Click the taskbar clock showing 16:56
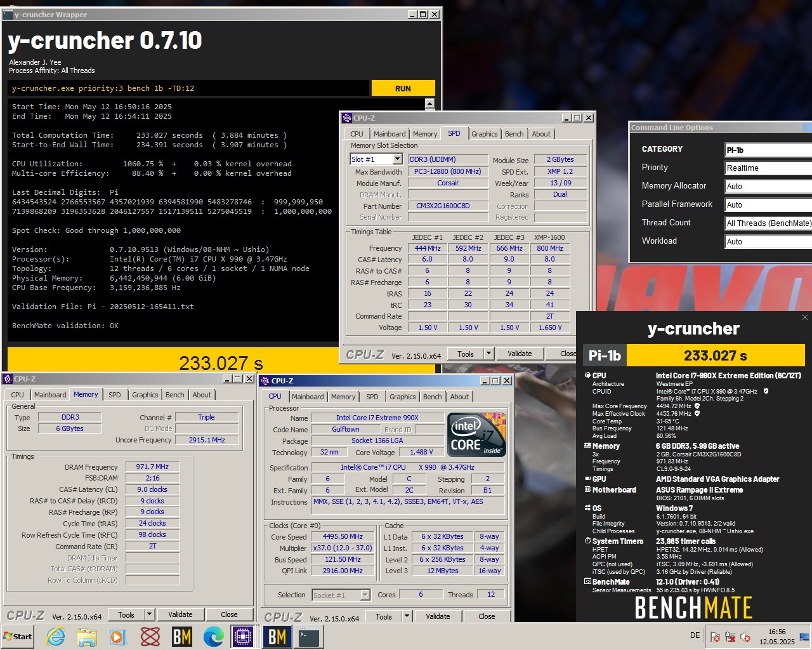This screenshot has height=650, width=812. [777, 637]
